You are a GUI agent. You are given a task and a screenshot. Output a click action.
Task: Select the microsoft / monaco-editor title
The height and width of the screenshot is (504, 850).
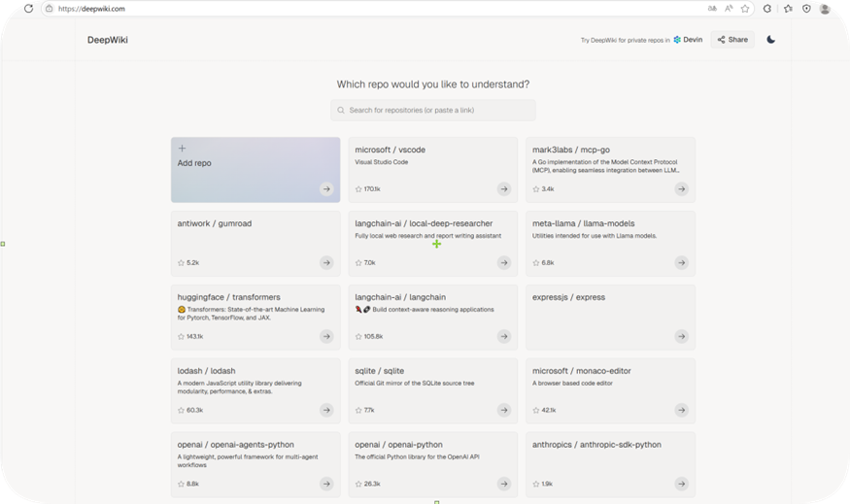point(582,371)
